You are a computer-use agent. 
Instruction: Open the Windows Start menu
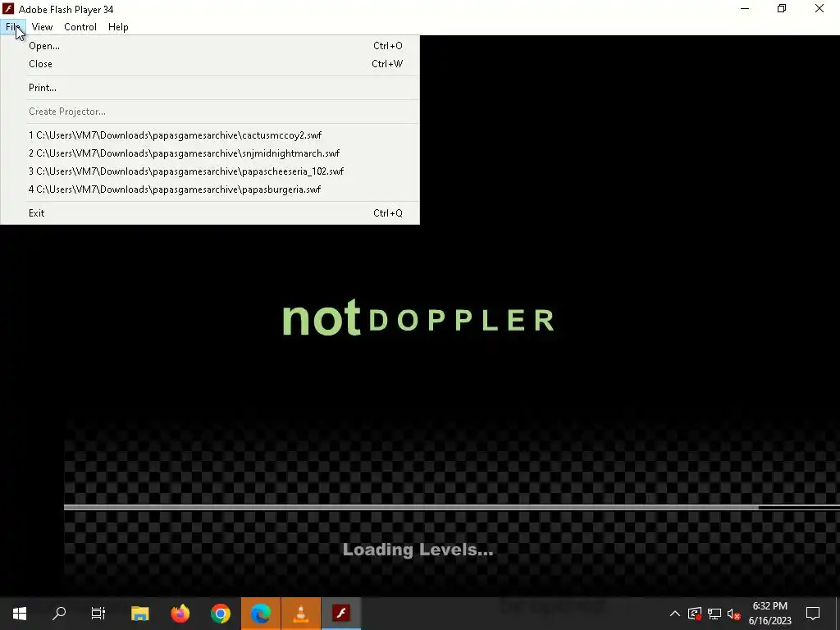(x=20, y=614)
